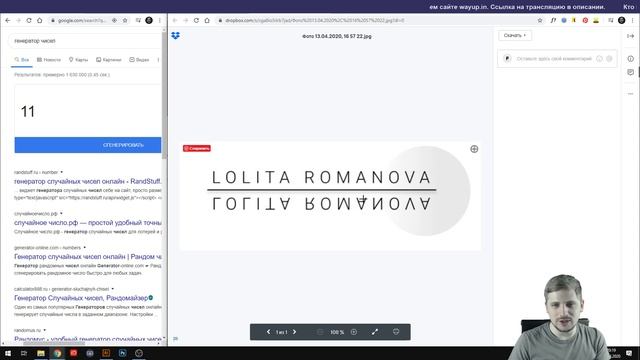Open more search tabs dots menu

pos(158,60)
